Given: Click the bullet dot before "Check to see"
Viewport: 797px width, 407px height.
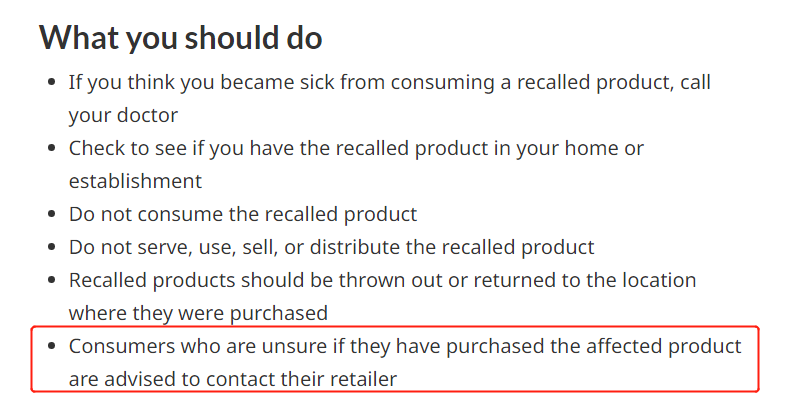Looking at the screenshot, I should pos(51,148).
